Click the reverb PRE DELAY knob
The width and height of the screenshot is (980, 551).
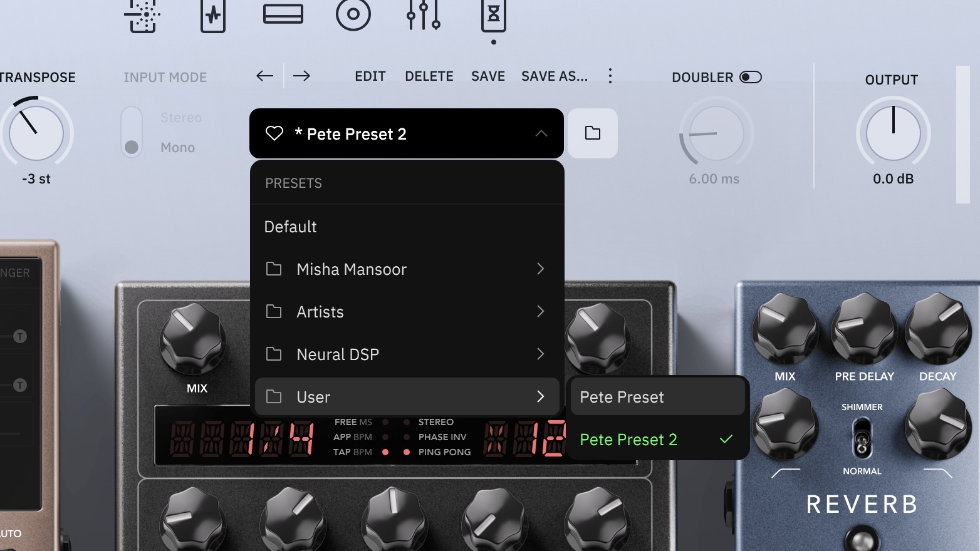[864, 327]
